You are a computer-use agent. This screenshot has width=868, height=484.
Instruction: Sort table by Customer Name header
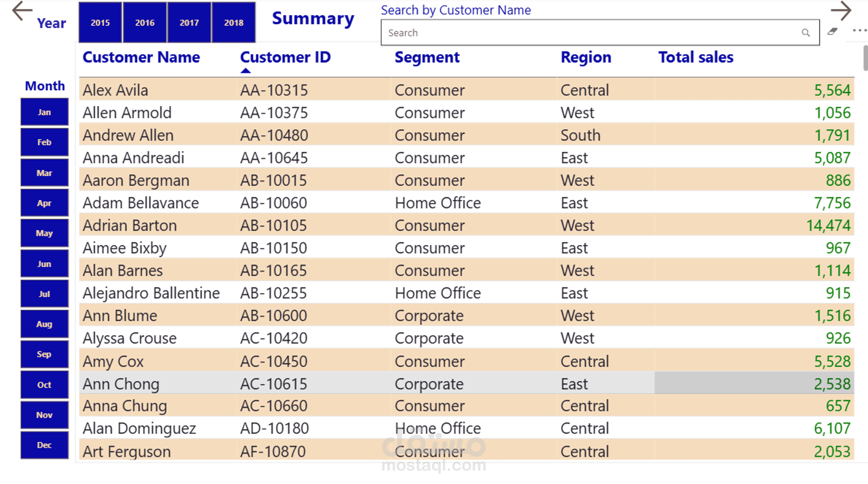click(x=141, y=57)
